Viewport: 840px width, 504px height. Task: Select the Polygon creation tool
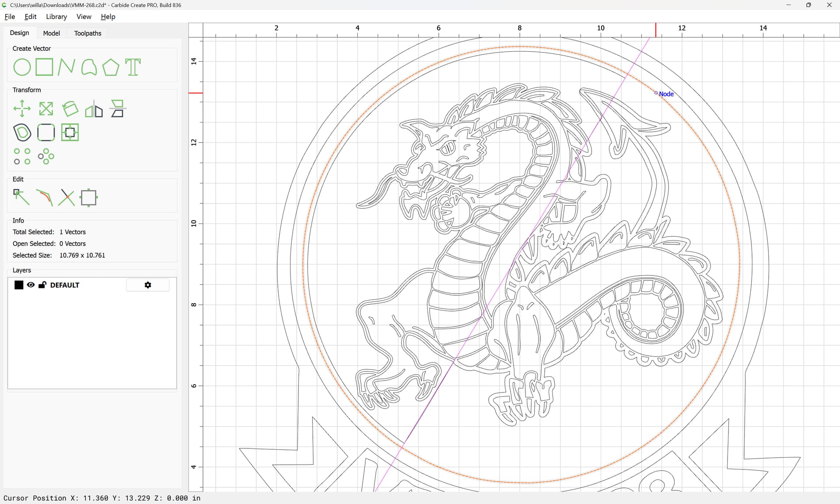(110, 67)
